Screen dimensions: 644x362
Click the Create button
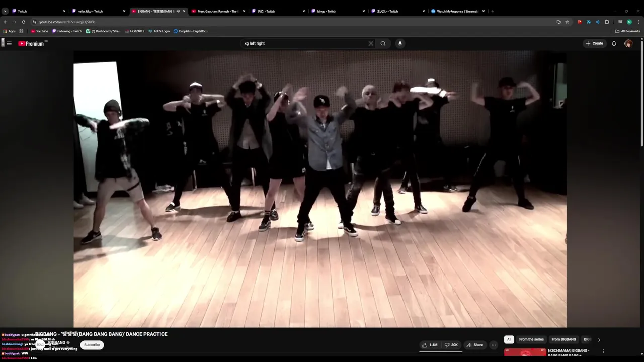(594, 43)
